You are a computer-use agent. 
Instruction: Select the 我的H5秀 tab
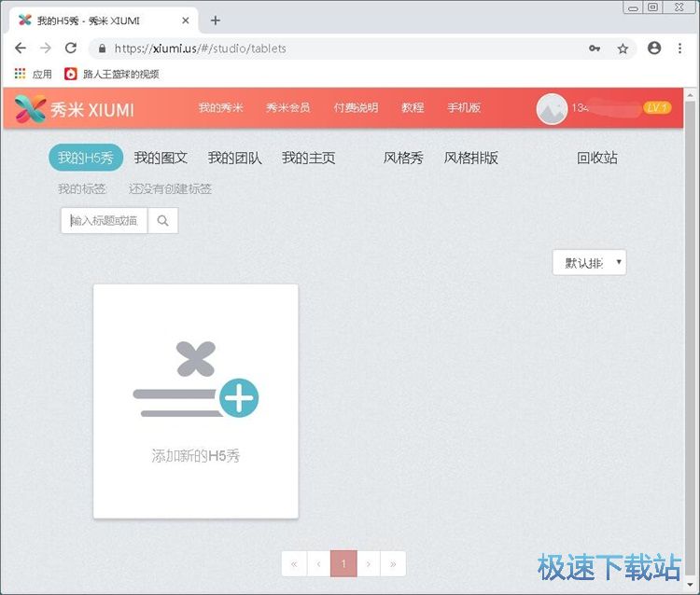[85, 158]
